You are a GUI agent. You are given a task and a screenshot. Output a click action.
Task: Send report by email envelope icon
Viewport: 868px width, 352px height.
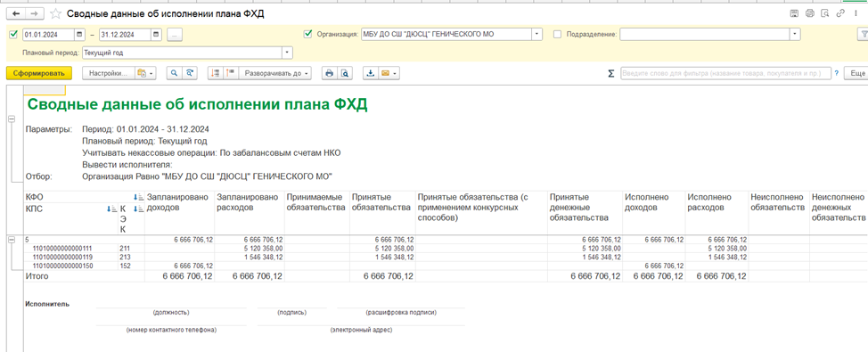(385, 73)
